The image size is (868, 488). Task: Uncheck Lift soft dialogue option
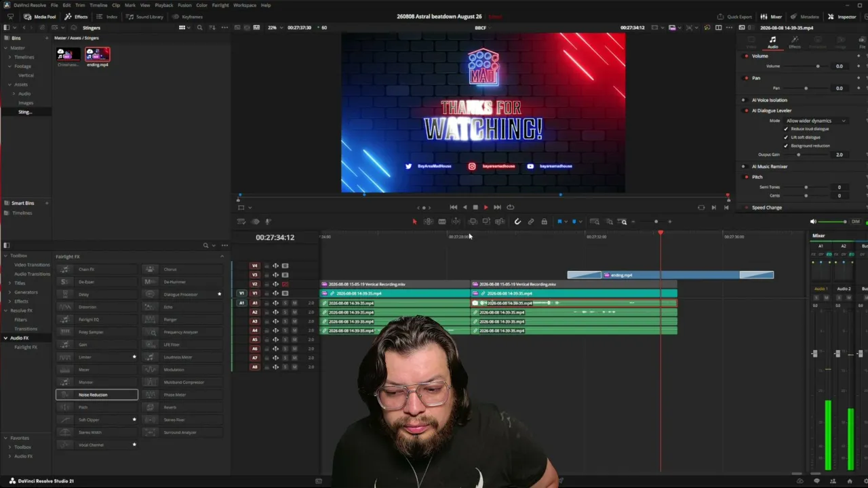click(x=786, y=137)
